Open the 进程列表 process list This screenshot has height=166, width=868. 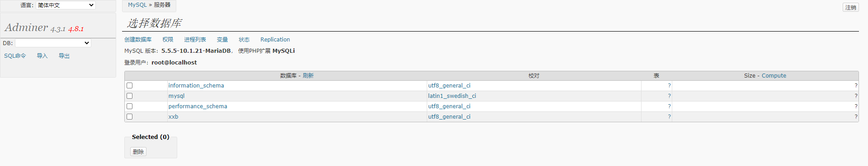(x=195, y=40)
